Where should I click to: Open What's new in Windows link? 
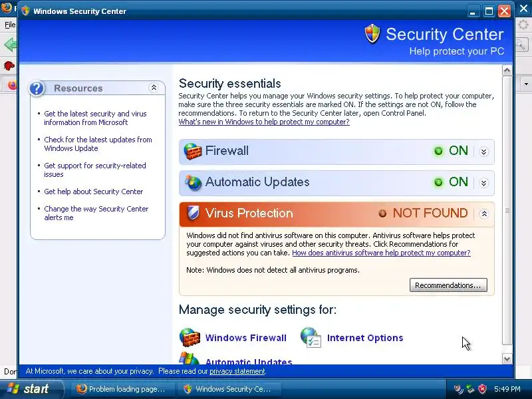point(264,122)
